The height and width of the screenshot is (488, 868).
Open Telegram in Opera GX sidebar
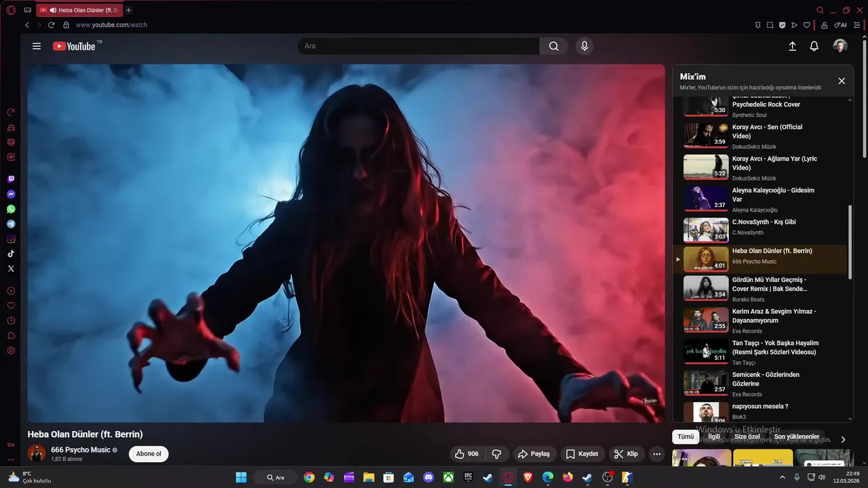tap(11, 224)
